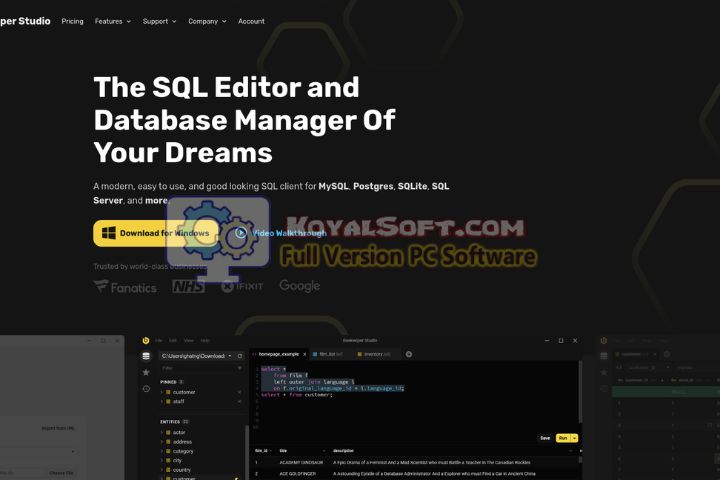Open the favorites star sidebar icon
The image size is (720, 480).
pos(146,373)
